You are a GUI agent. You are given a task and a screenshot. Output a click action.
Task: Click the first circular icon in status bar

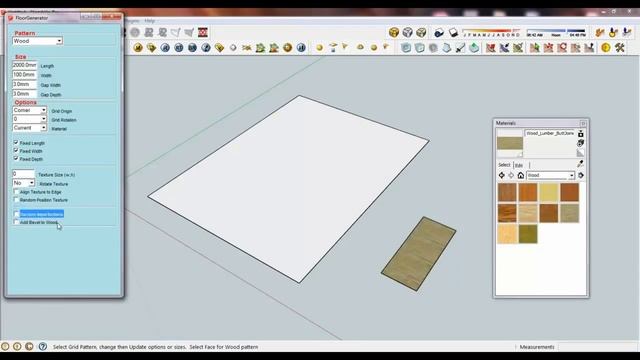(5, 347)
